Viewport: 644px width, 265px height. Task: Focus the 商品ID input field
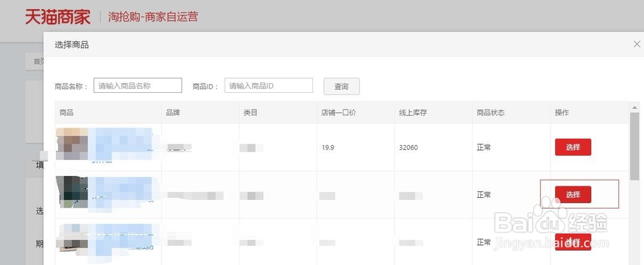point(269,86)
